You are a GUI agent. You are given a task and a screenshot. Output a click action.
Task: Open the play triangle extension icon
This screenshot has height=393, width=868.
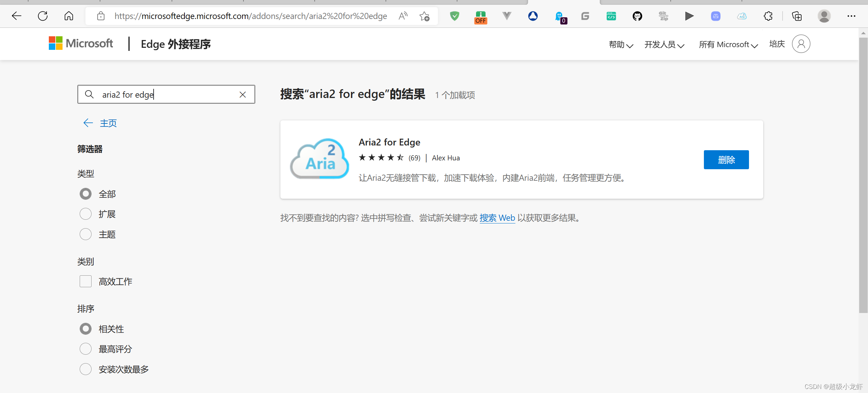click(x=689, y=16)
